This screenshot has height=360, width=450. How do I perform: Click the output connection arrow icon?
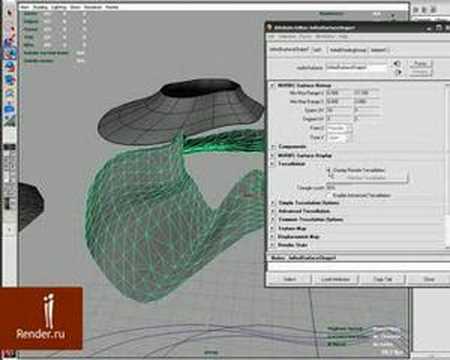pos(397,72)
